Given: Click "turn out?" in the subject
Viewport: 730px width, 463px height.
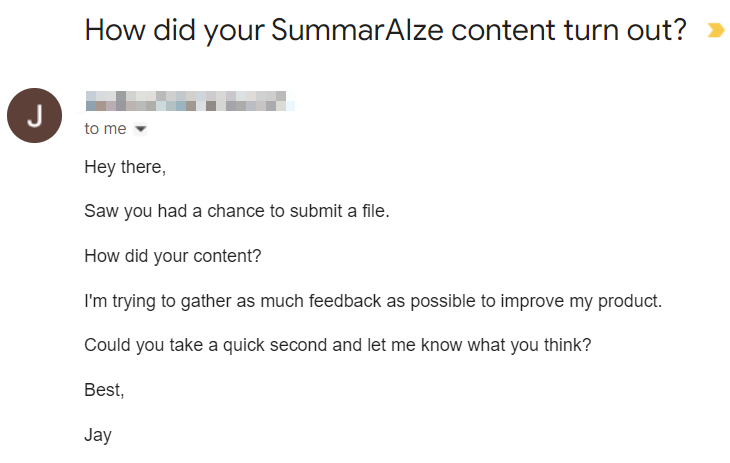Looking at the screenshot, I should [x=625, y=31].
